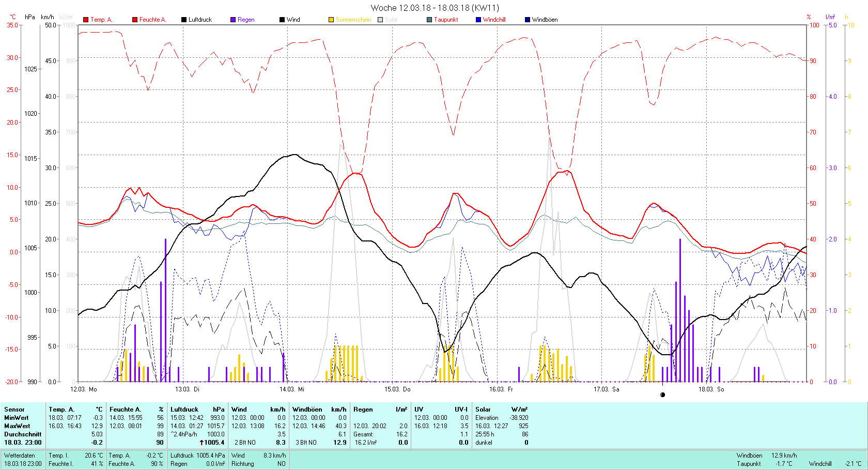Click the Luftdruck column header in table

pyautogui.click(x=184, y=409)
